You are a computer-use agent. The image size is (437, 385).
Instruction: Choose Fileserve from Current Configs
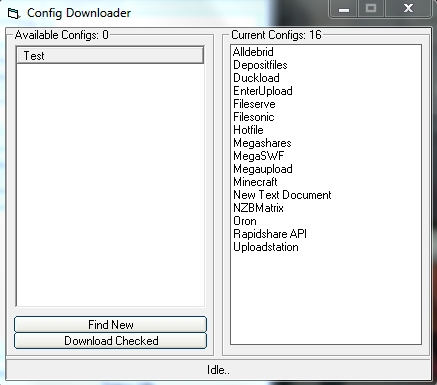click(254, 104)
